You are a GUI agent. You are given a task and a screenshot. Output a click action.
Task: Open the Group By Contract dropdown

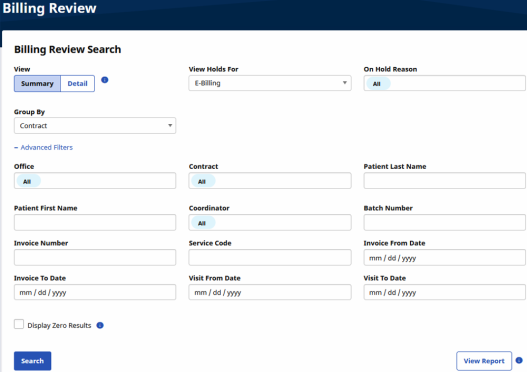coord(95,125)
